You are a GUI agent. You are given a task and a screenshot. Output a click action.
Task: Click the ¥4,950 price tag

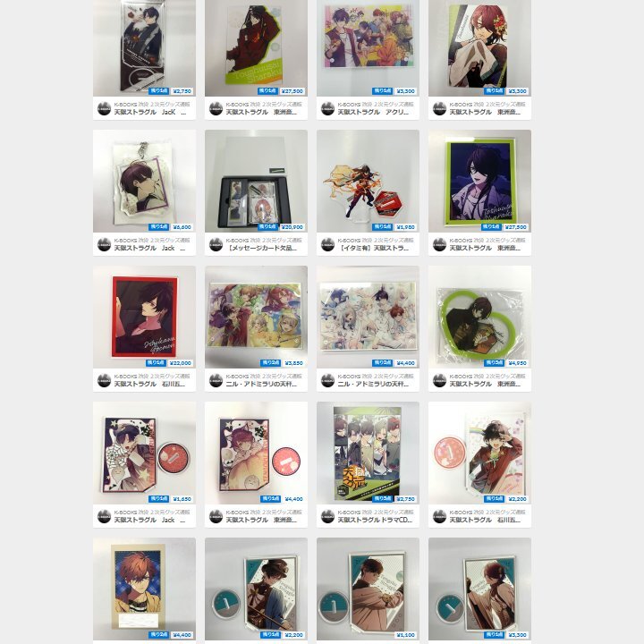click(517, 363)
